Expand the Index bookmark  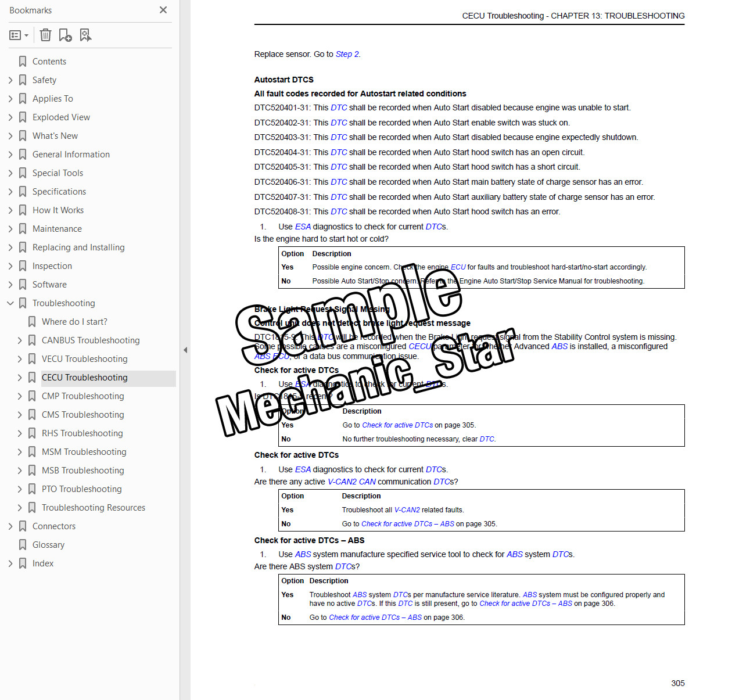pos(10,563)
